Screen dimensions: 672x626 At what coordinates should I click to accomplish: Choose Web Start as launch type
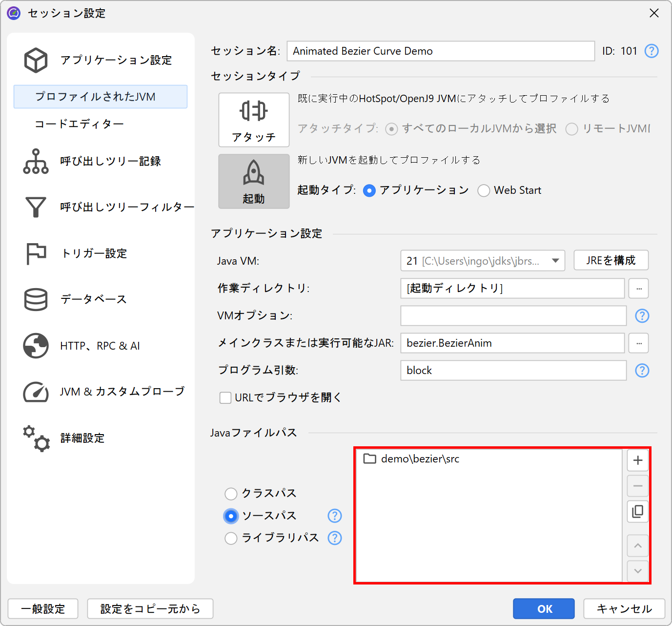point(484,190)
